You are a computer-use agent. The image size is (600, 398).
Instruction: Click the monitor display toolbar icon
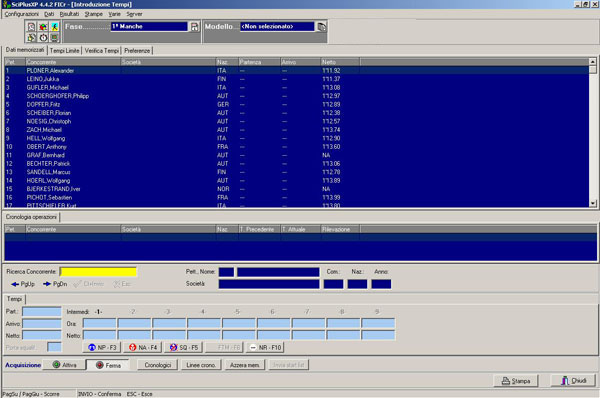[x=55, y=38]
